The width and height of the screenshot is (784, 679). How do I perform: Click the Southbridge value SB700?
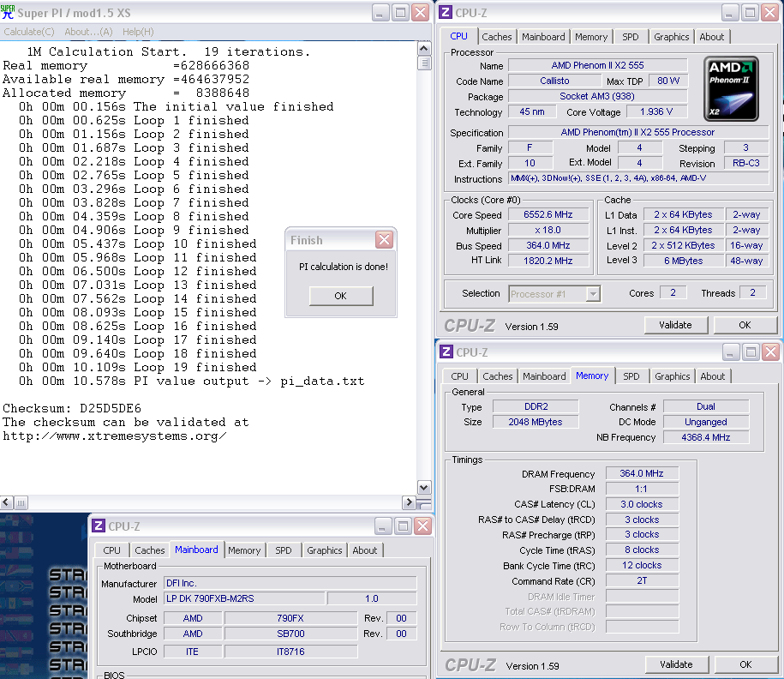[290, 634]
